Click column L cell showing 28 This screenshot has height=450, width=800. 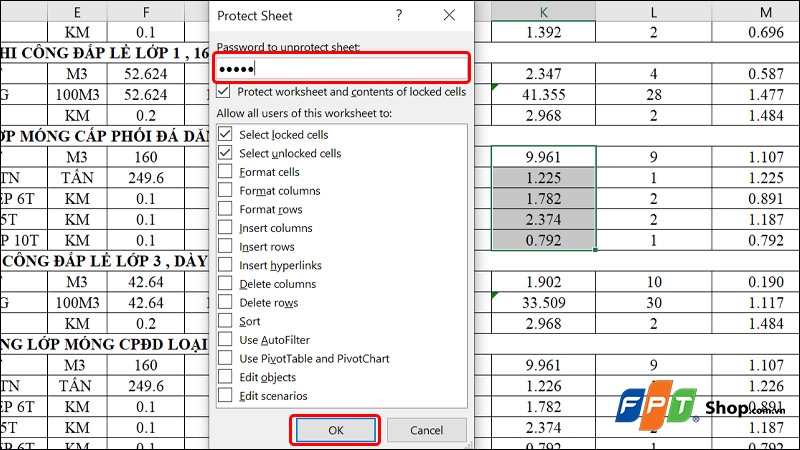click(x=654, y=95)
